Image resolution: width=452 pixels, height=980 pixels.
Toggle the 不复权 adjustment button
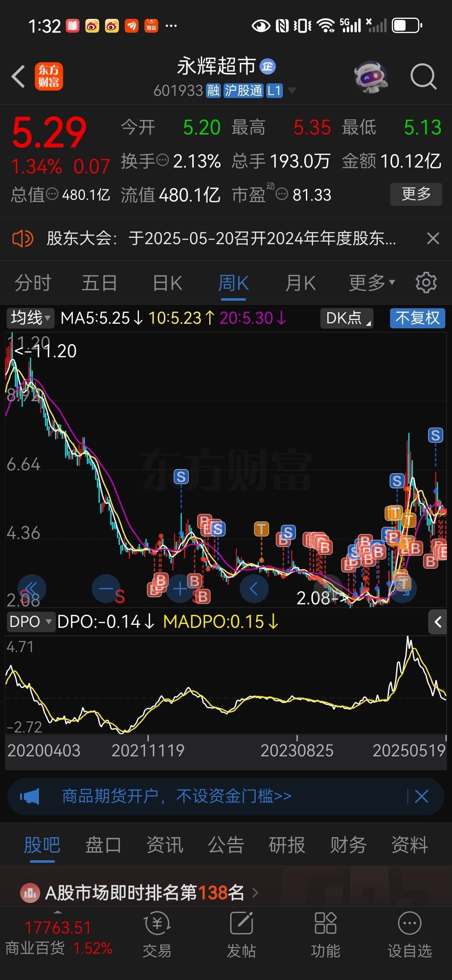tap(417, 318)
